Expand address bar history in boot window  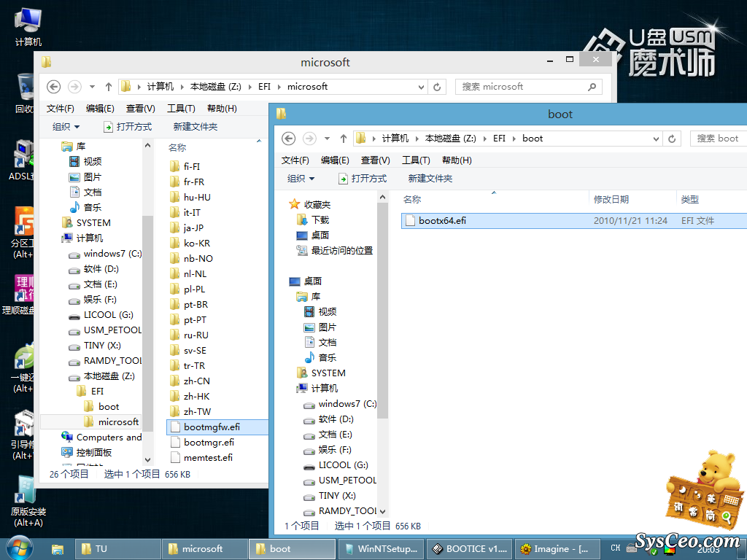pyautogui.click(x=656, y=139)
